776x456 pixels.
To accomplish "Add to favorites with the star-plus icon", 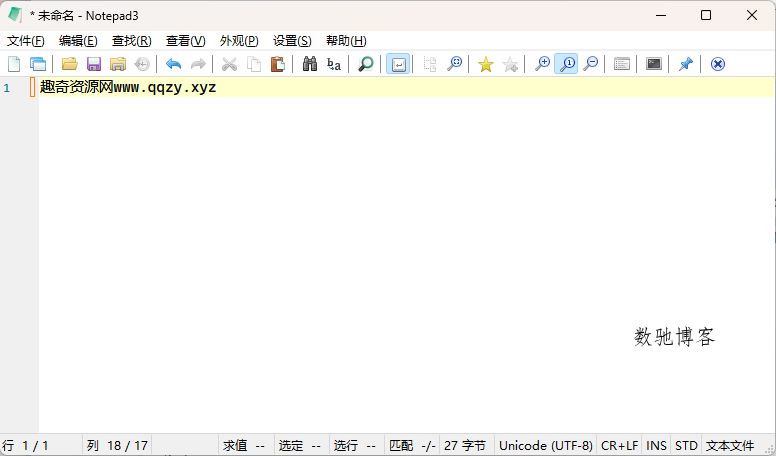I will pyautogui.click(x=510, y=64).
